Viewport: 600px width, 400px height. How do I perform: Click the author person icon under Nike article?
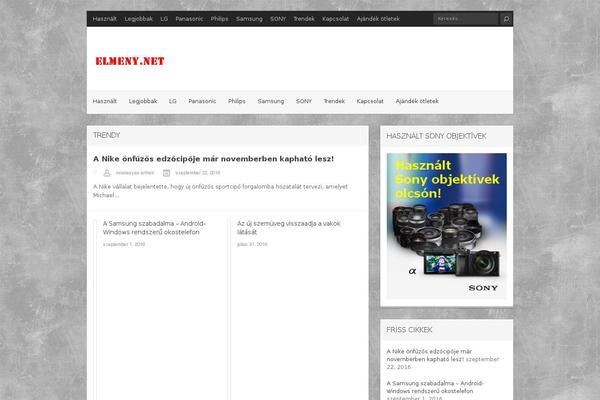(107, 173)
